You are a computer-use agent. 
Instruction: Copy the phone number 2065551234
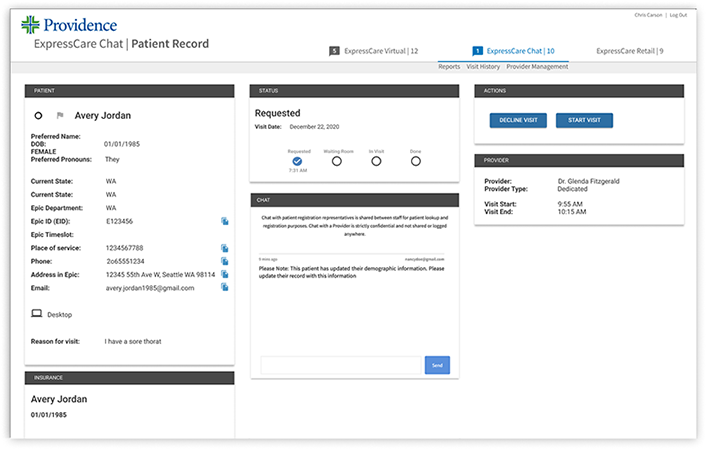[x=225, y=261]
